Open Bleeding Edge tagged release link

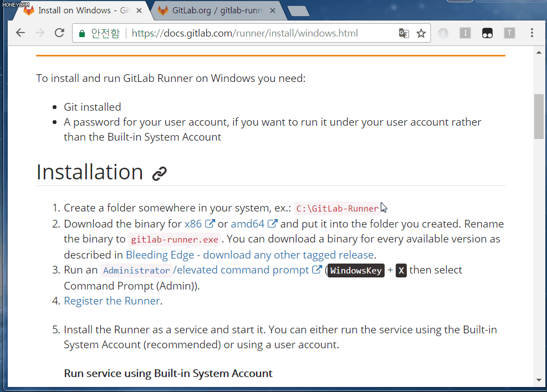pyautogui.click(x=250, y=255)
